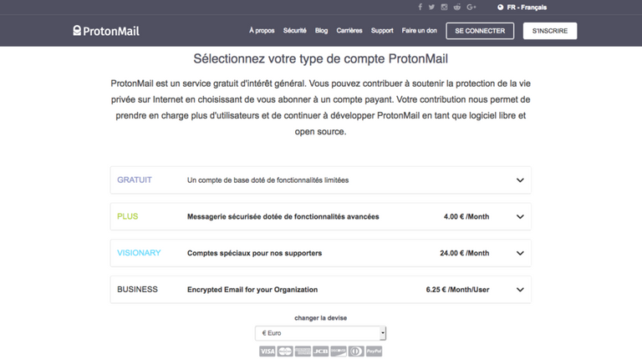Open the Euro currency dropdown
The height and width of the screenshot is (364, 642).
pos(321,333)
